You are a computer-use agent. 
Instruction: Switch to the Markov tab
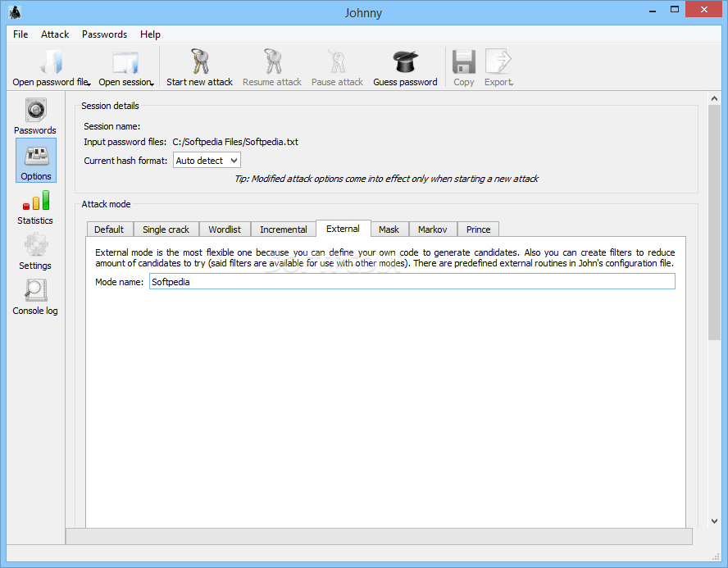tap(432, 229)
